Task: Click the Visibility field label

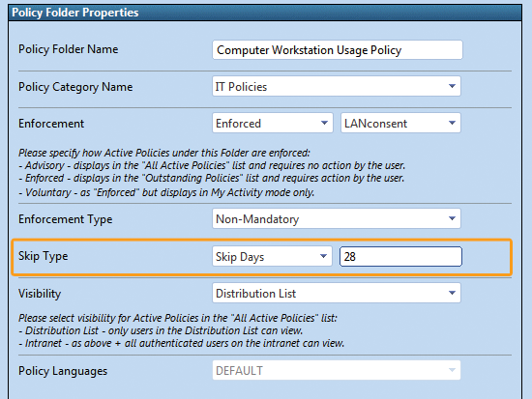Action: [x=40, y=294]
